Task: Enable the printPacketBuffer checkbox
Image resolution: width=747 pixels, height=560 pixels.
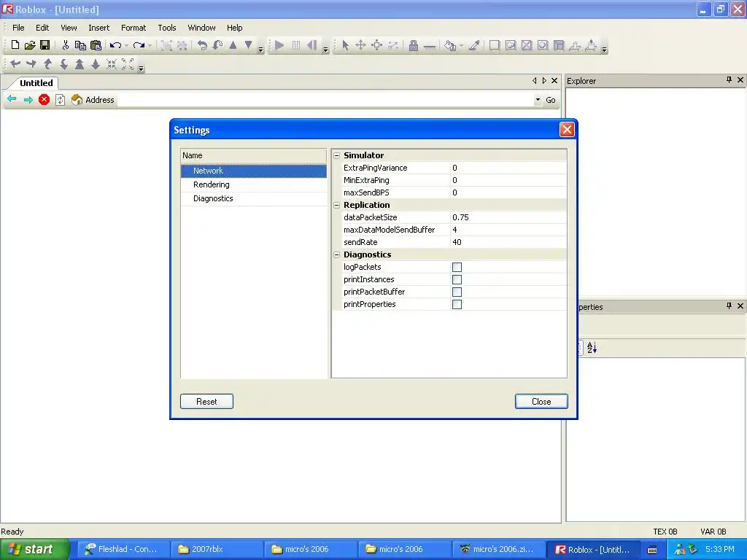Action: click(x=457, y=292)
